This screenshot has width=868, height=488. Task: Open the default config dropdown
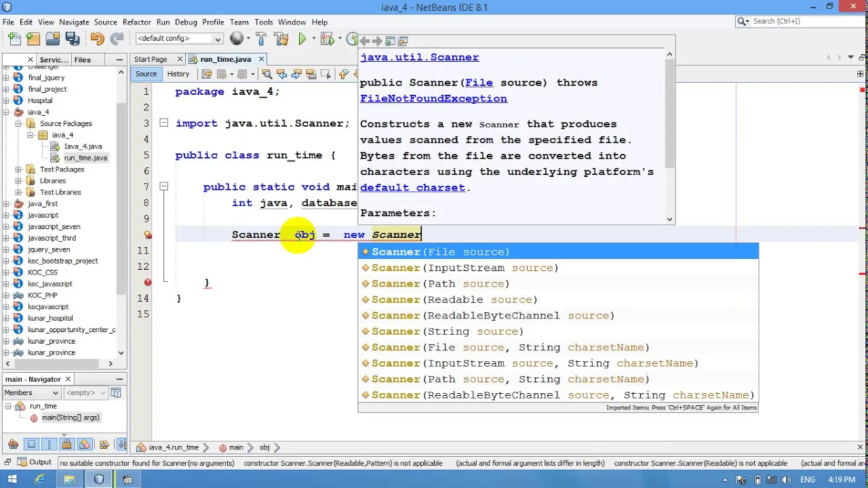tap(179, 39)
